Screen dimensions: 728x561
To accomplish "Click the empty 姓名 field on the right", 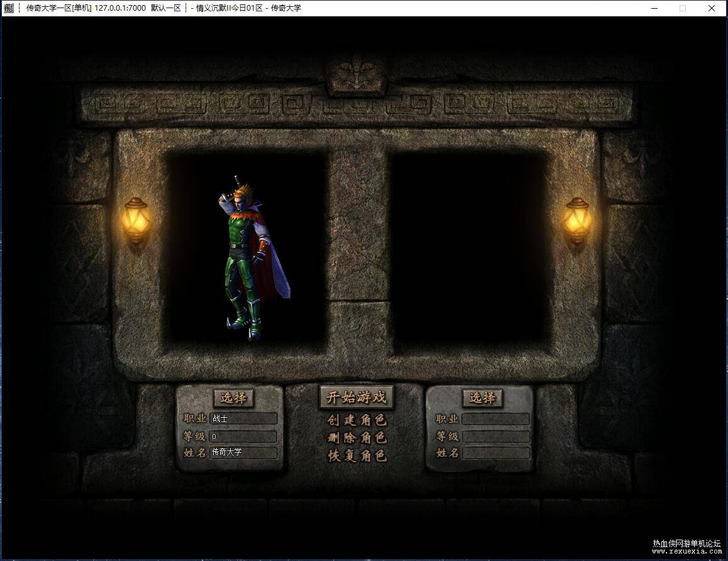I will (495, 453).
